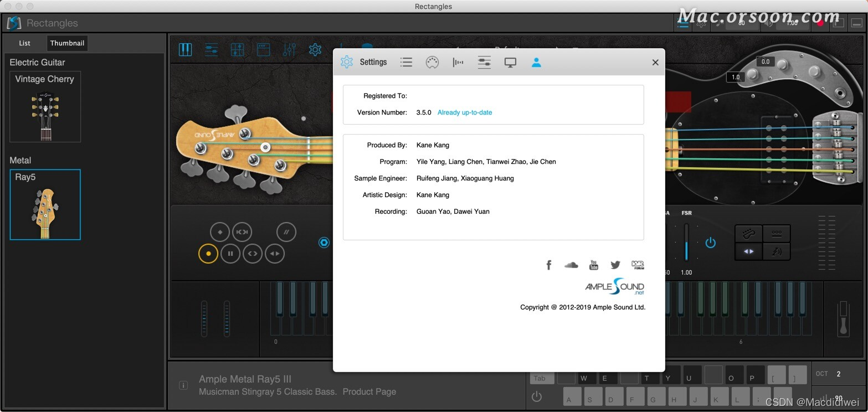Click the Rectangles app logo icon
Screen dimensions: 868x412
point(14,23)
